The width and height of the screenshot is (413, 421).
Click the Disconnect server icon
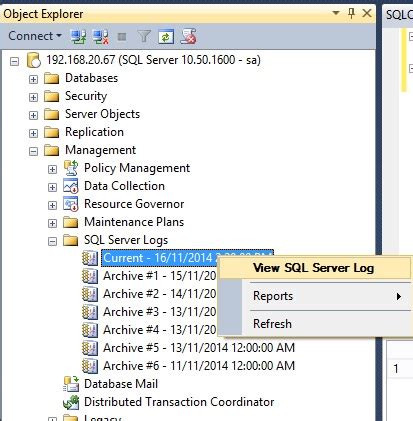[100, 36]
